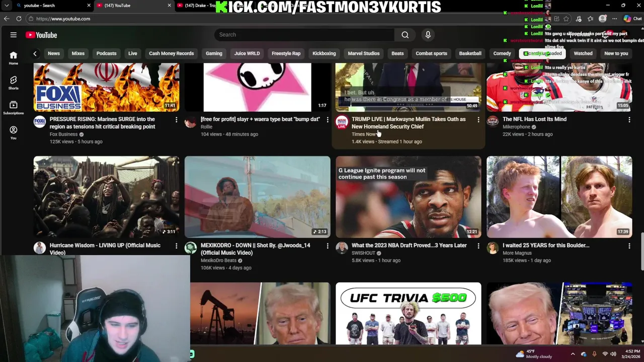
Task: Click the search magnifier button
Action: pos(405,35)
